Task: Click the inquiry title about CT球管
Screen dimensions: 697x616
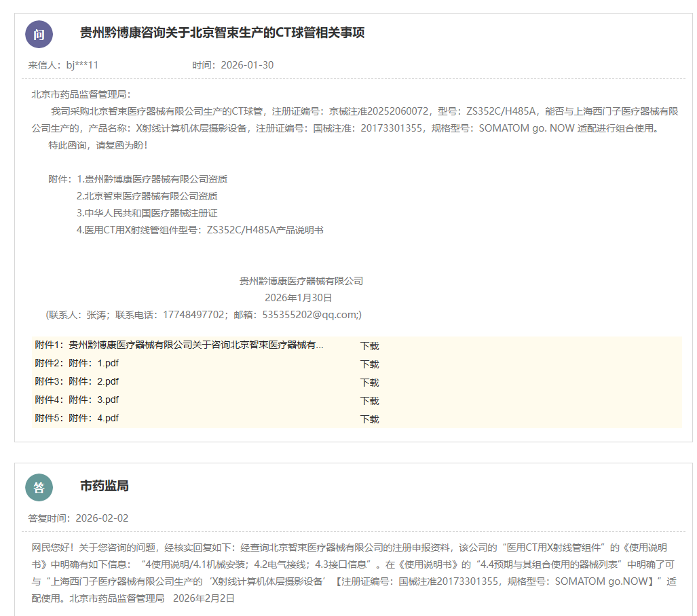Action: (222, 33)
